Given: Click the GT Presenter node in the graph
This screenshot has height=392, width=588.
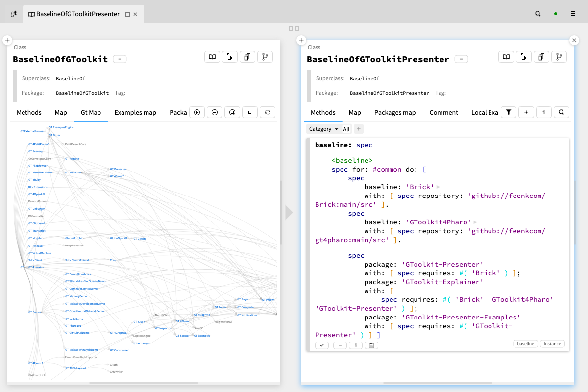Looking at the screenshot, I should [x=118, y=169].
